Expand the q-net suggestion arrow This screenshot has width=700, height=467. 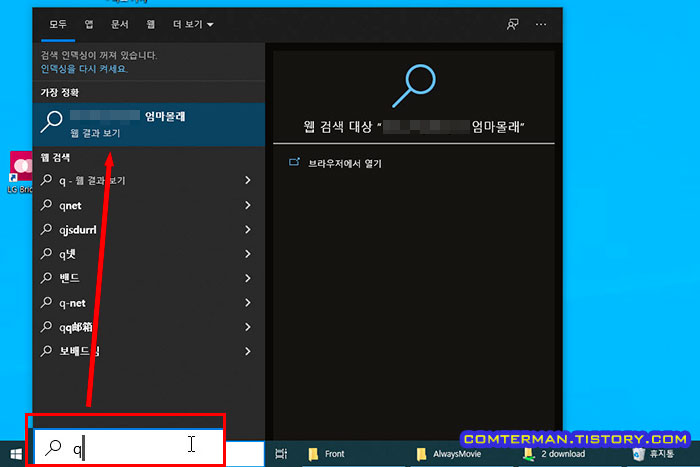(x=248, y=303)
